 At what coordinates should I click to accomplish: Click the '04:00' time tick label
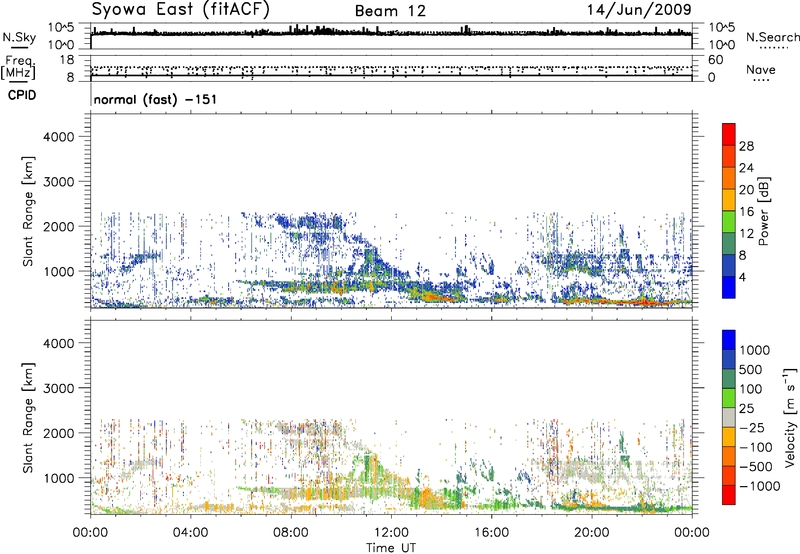(190, 533)
